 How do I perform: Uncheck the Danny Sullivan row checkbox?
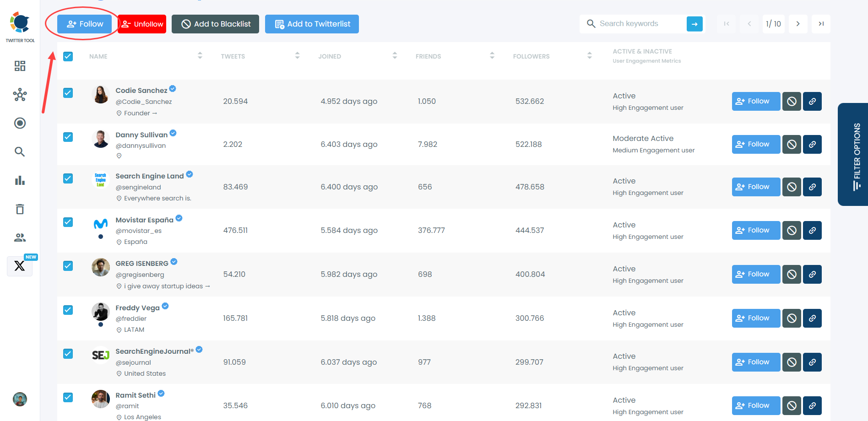tap(68, 137)
